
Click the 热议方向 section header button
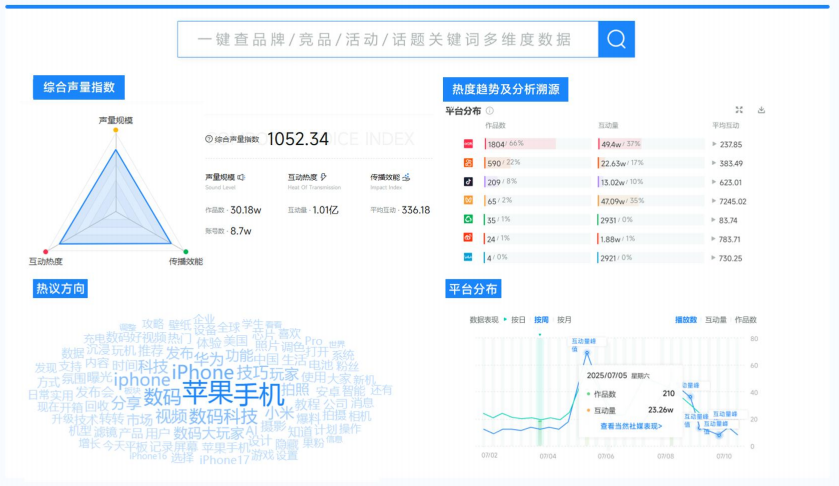click(60, 289)
